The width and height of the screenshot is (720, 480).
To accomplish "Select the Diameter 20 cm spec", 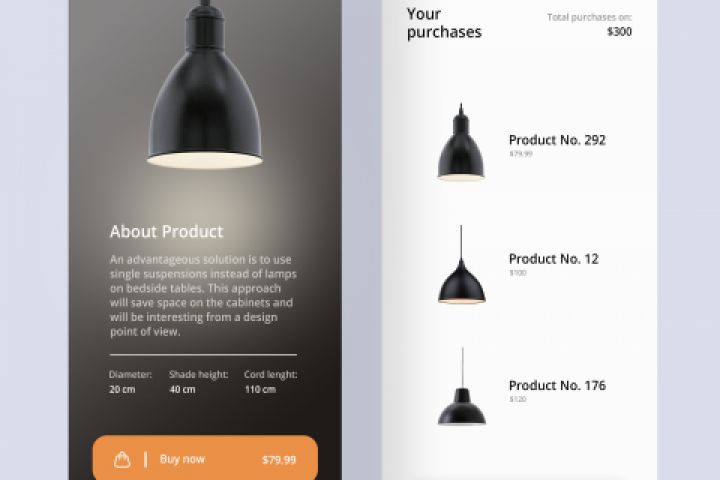I will click(x=130, y=382).
